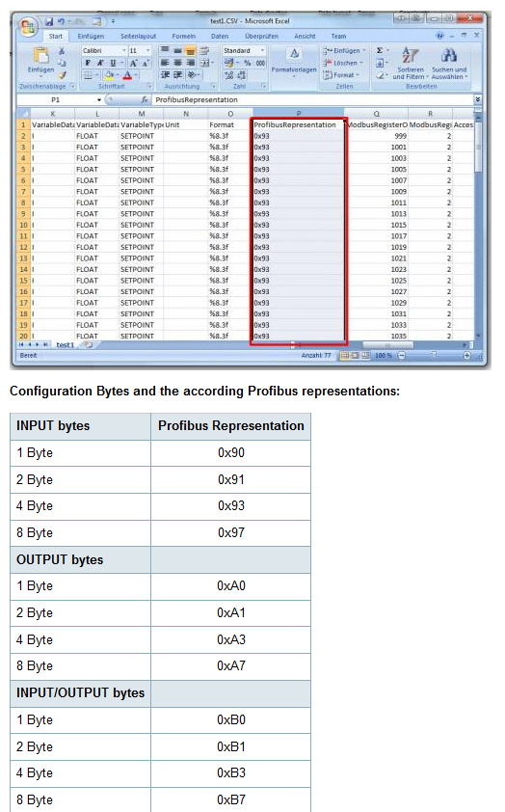Apply format painter brush icon
Screen dimensions: 505x812
(x=62, y=75)
